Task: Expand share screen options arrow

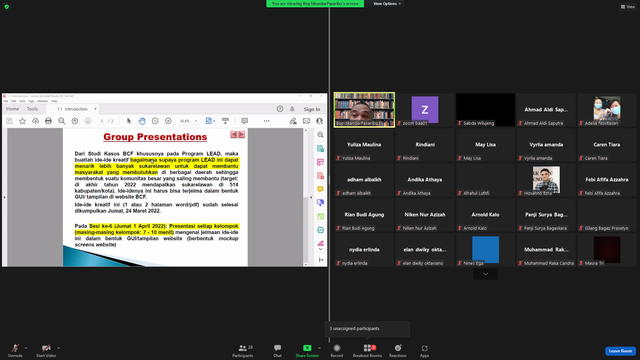Action: pos(320,348)
